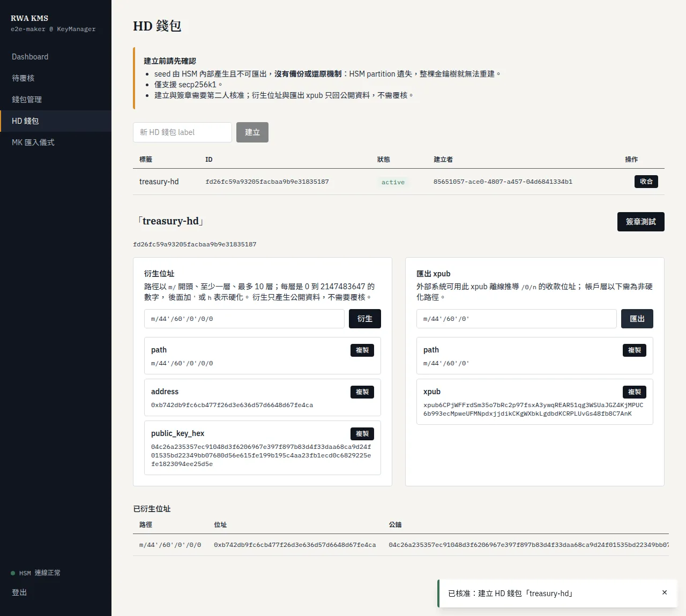This screenshot has height=616, width=686.
Task: Click e2e-maker @ KeyManager user label
Action: point(53,29)
